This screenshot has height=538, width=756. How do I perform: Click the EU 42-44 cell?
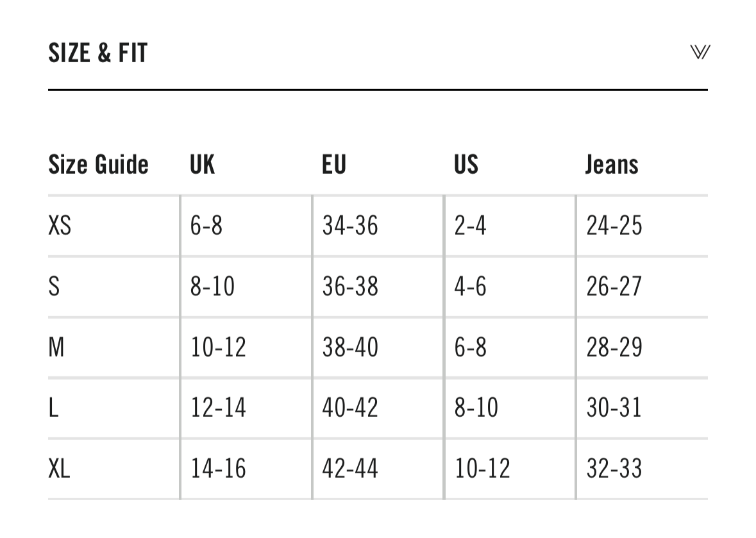pos(350,469)
